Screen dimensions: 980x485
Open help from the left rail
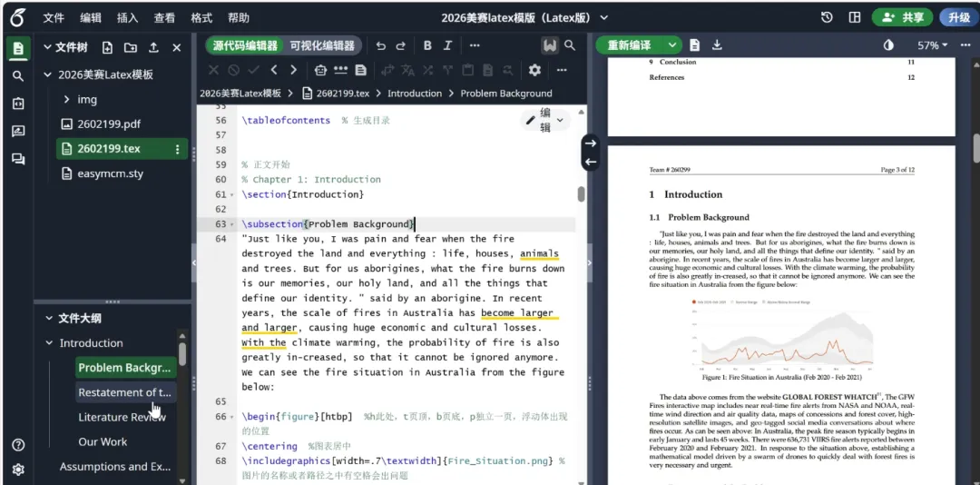(x=18, y=446)
